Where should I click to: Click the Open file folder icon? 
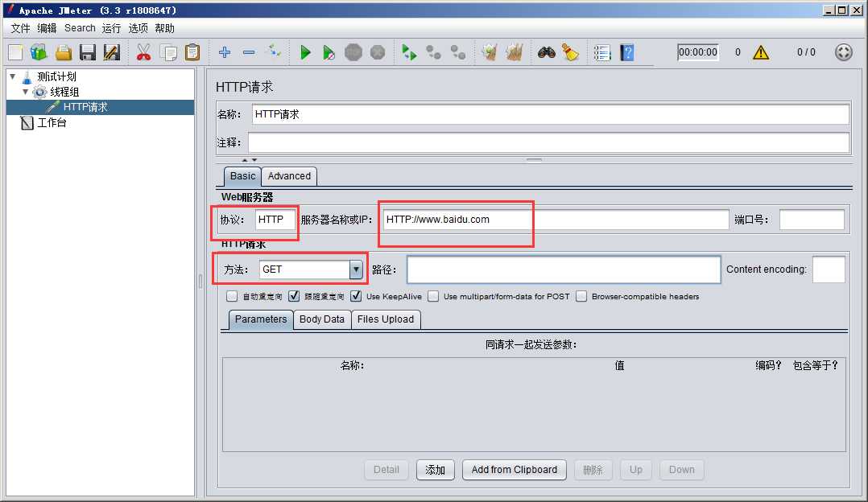coord(64,52)
